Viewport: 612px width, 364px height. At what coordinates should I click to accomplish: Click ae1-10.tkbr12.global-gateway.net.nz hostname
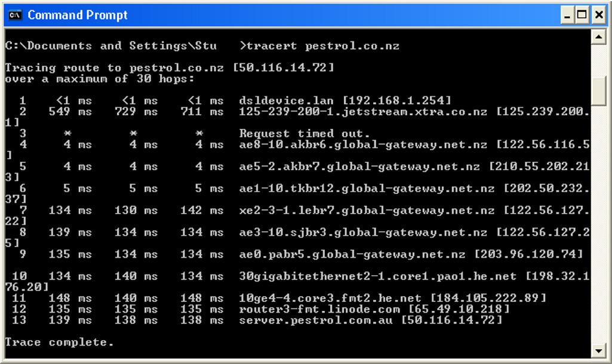click(367, 189)
